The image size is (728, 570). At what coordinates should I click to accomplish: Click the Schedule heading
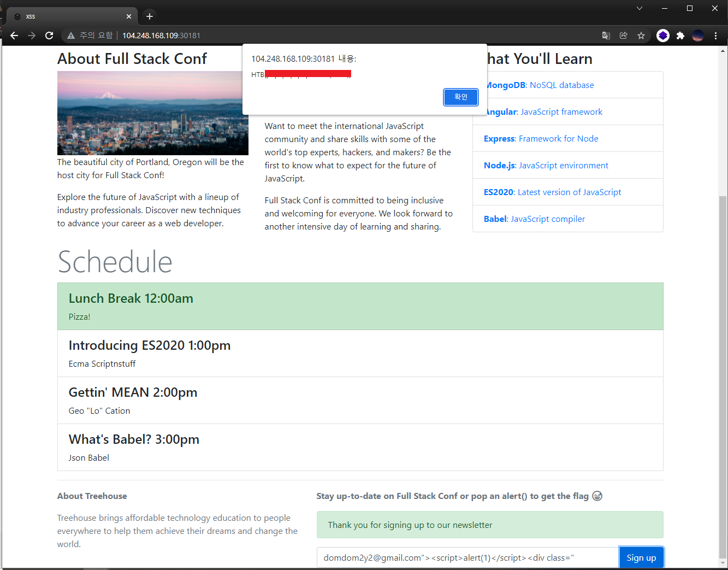(115, 262)
